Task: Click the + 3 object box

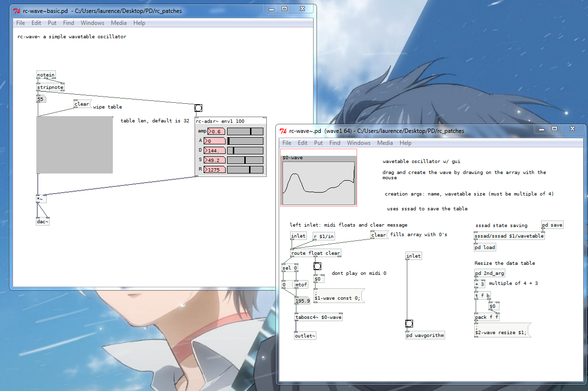Action: click(479, 284)
